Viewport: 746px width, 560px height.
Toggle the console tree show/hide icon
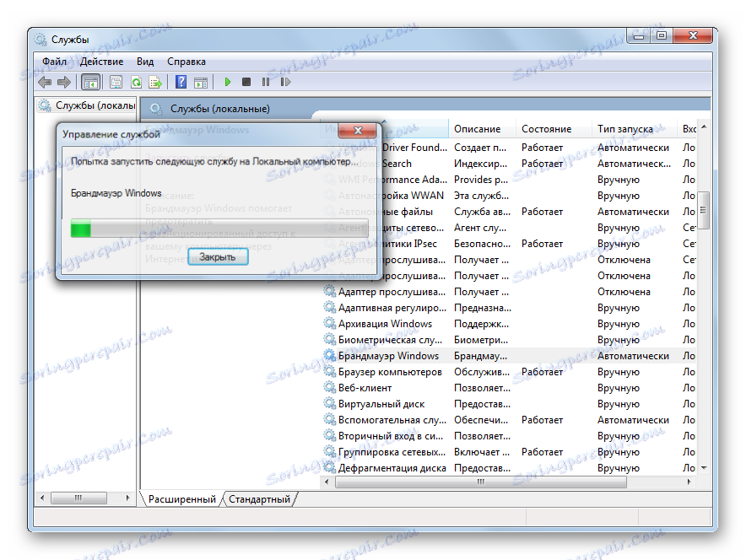[x=90, y=83]
